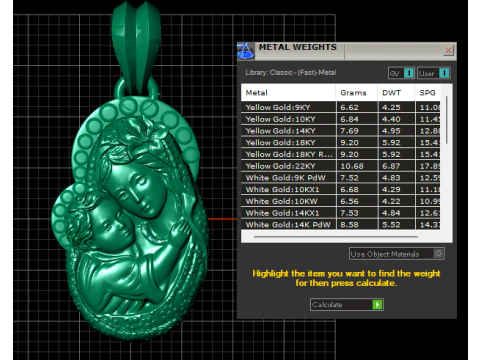The height and width of the screenshot is (360, 480).
Task: Click grams value 10.68
Action: click(352, 166)
